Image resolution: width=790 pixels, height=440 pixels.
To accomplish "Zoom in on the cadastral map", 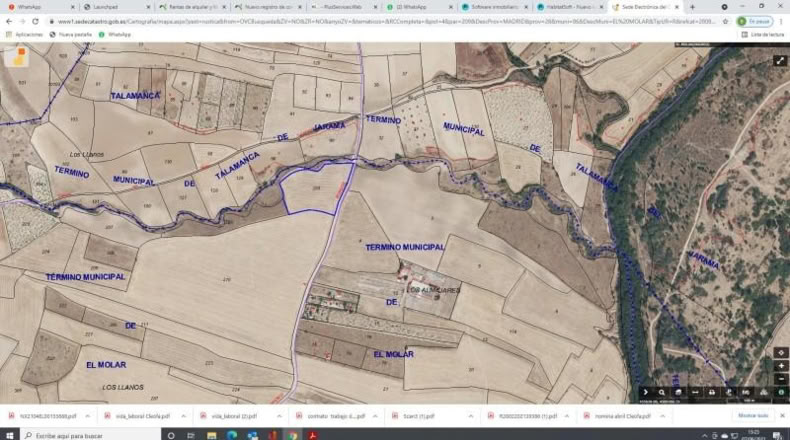I will (x=781, y=366).
